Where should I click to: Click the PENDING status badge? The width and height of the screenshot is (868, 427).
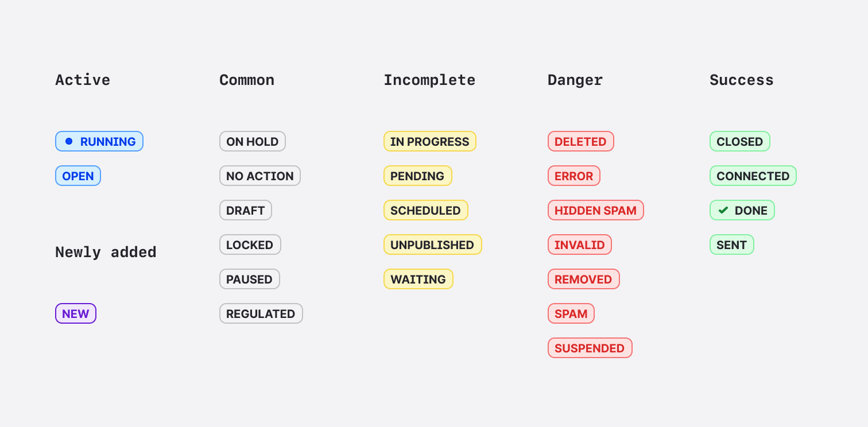[x=418, y=176]
